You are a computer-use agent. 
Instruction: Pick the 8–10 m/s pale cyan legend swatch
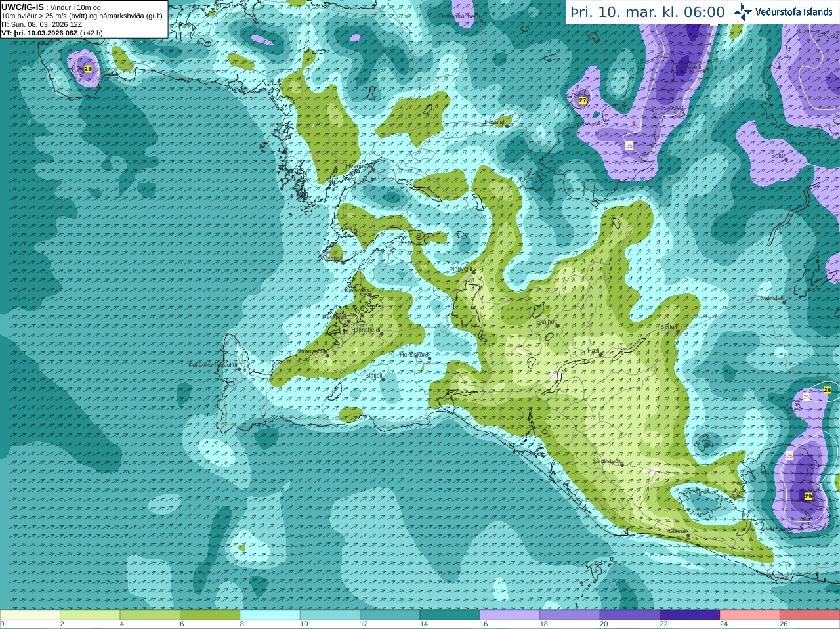[270, 615]
